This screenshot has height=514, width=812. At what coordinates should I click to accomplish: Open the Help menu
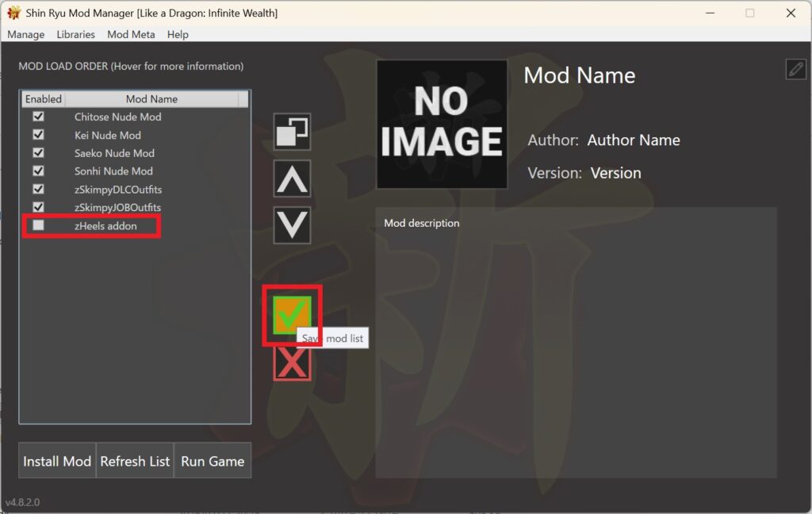coord(178,35)
